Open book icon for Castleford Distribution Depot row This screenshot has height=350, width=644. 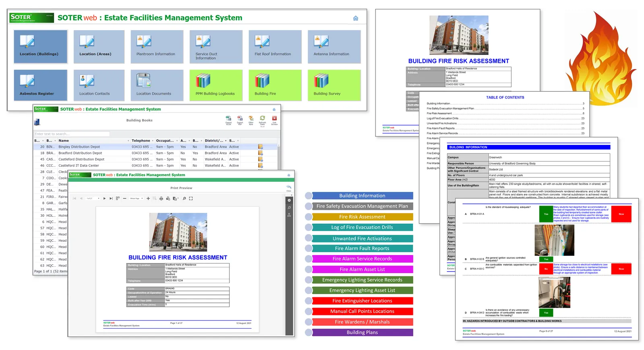[260, 159]
